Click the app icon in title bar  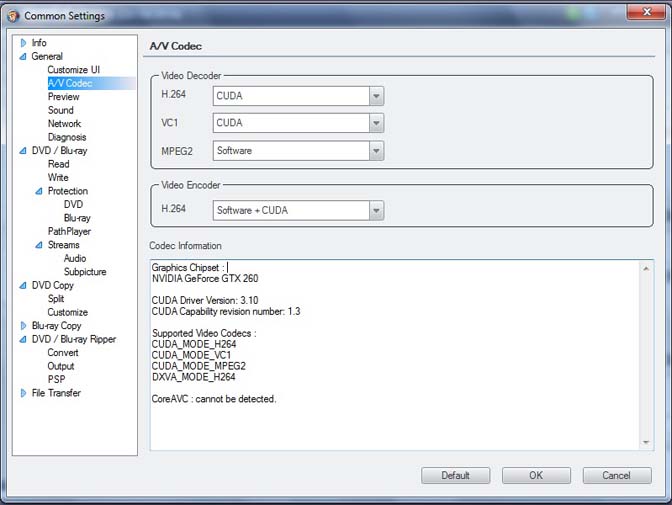tap(13, 16)
